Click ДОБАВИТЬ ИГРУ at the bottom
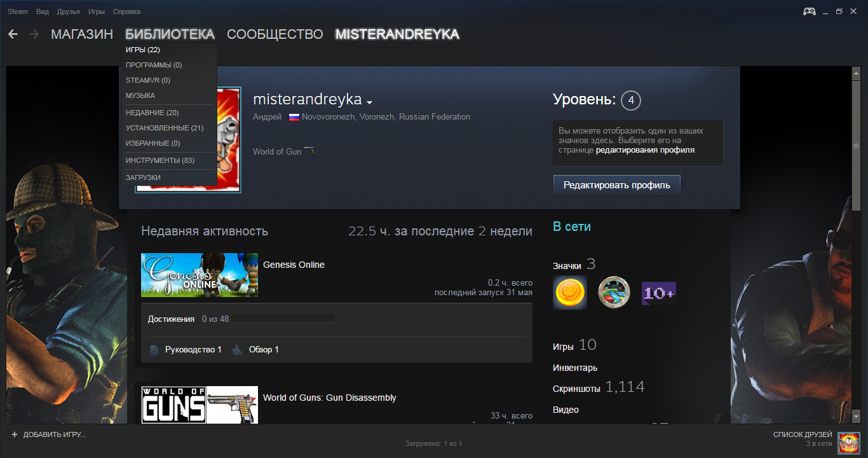Image resolution: width=868 pixels, height=458 pixels. 55,434
